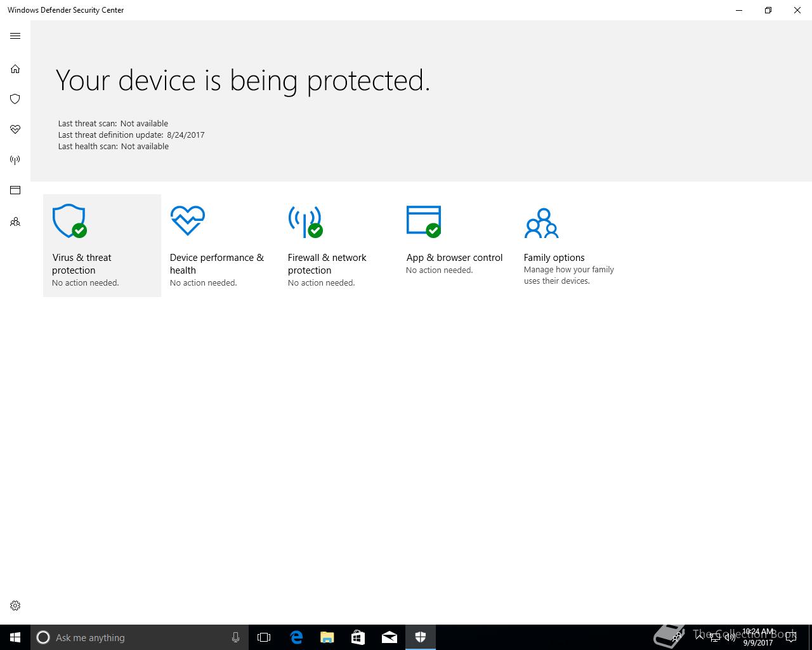Select the Windows Defender taskbar icon

pyautogui.click(x=421, y=637)
